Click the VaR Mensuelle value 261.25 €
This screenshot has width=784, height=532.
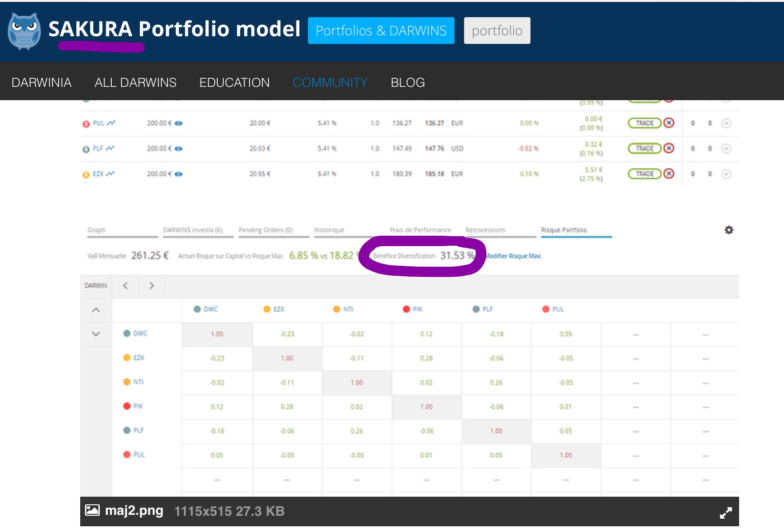[x=150, y=256]
